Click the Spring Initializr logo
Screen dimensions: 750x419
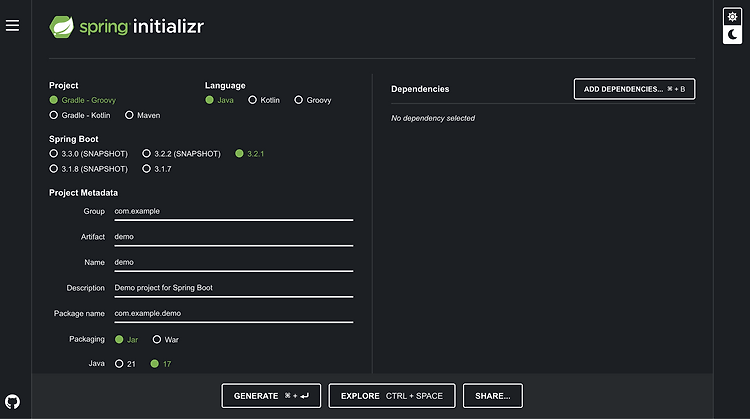click(127, 27)
